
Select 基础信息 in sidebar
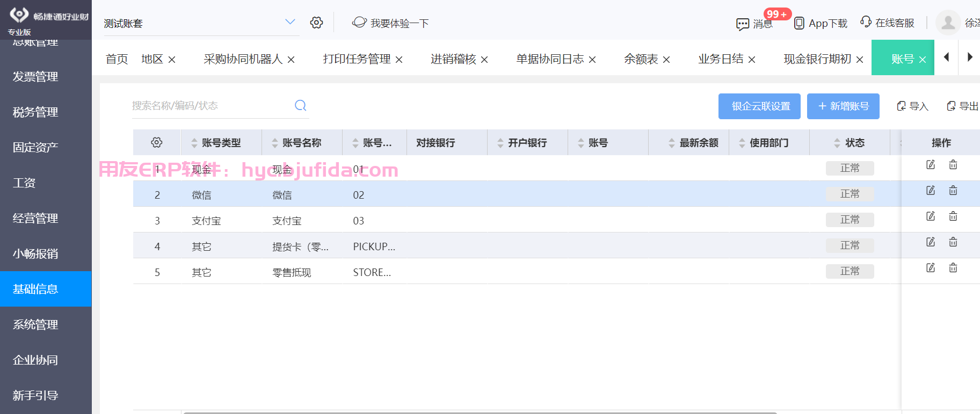point(46,289)
